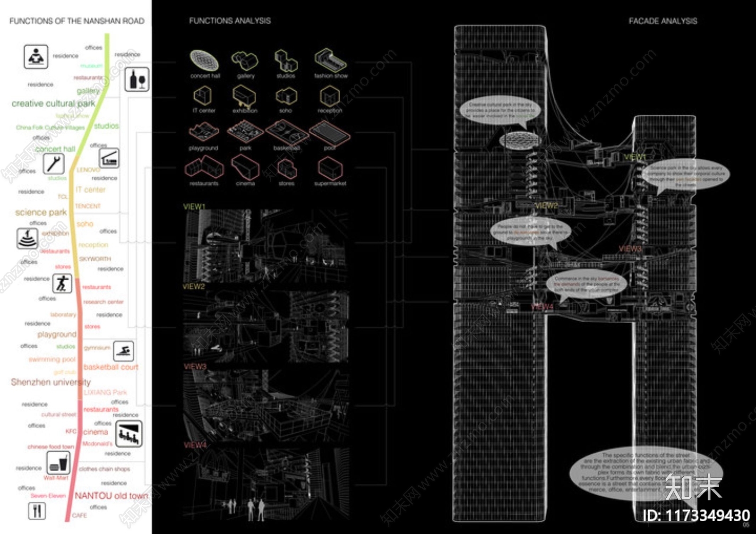Click the skater pictogram beside residence label
This screenshot has width=756, height=534.
point(62,284)
